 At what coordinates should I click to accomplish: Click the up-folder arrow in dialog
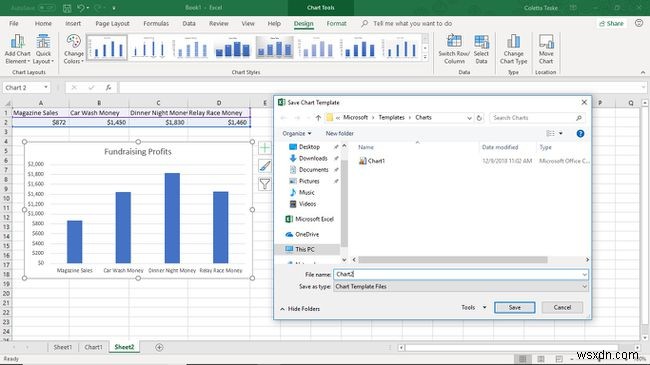tap(318, 118)
